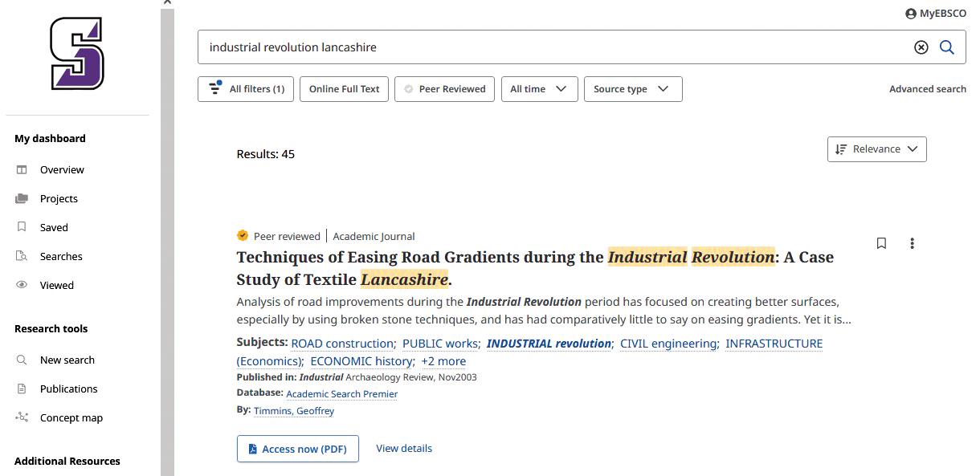Collapse the sidebar with the top chevron
980x476 pixels.
(x=167, y=3)
